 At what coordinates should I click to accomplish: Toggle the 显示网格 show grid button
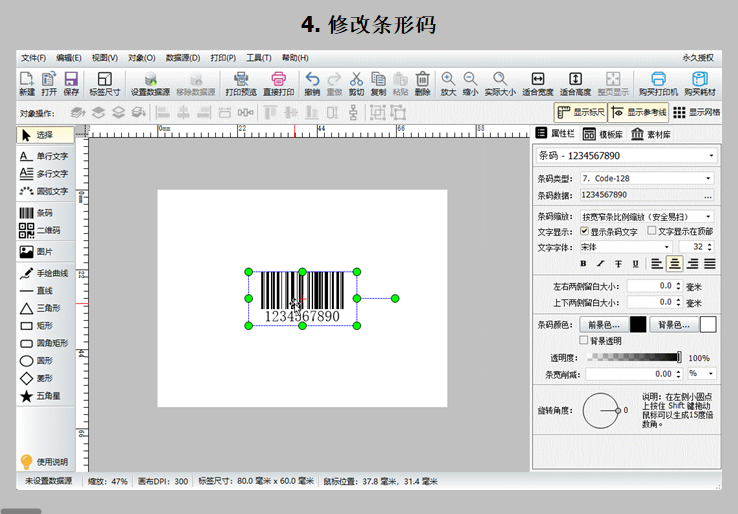point(697,112)
